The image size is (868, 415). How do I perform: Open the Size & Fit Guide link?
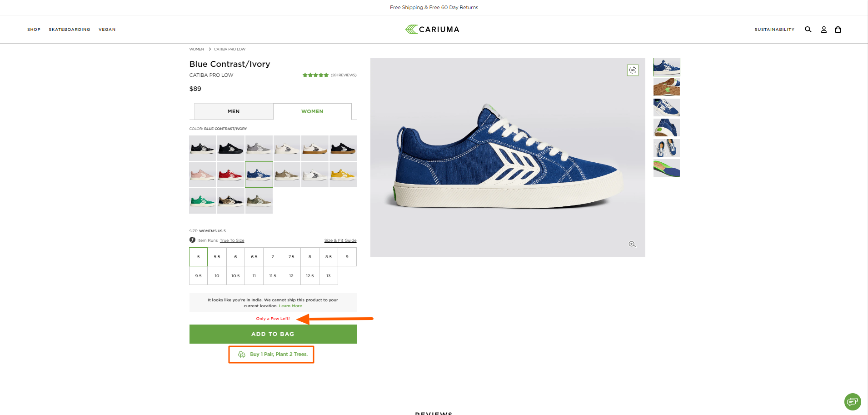point(340,240)
